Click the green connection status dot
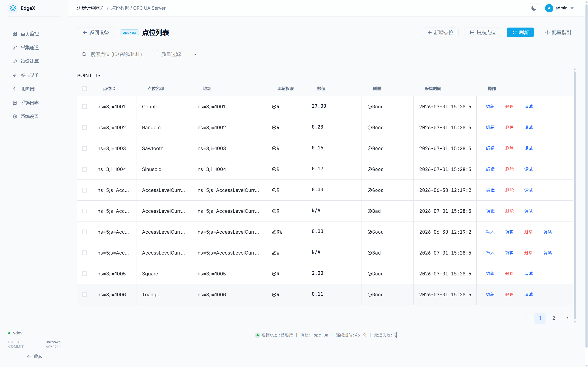This screenshot has height=367, width=588. (x=257, y=335)
